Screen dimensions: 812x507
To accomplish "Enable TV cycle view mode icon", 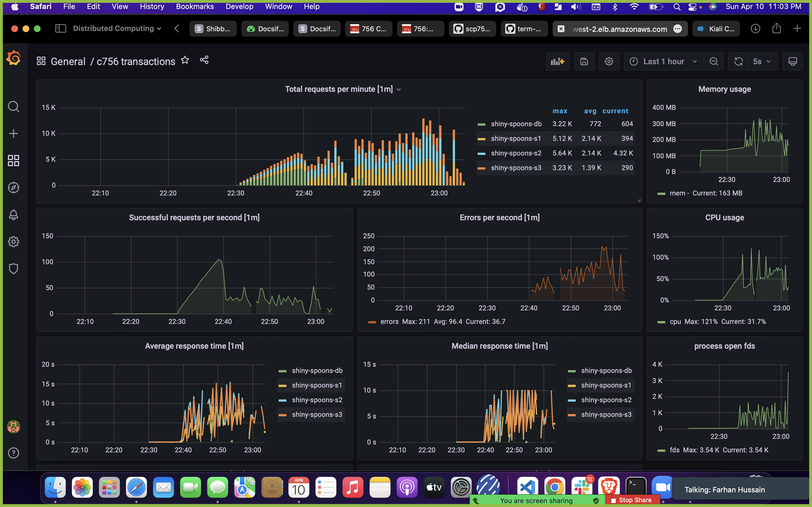I will [x=793, y=61].
